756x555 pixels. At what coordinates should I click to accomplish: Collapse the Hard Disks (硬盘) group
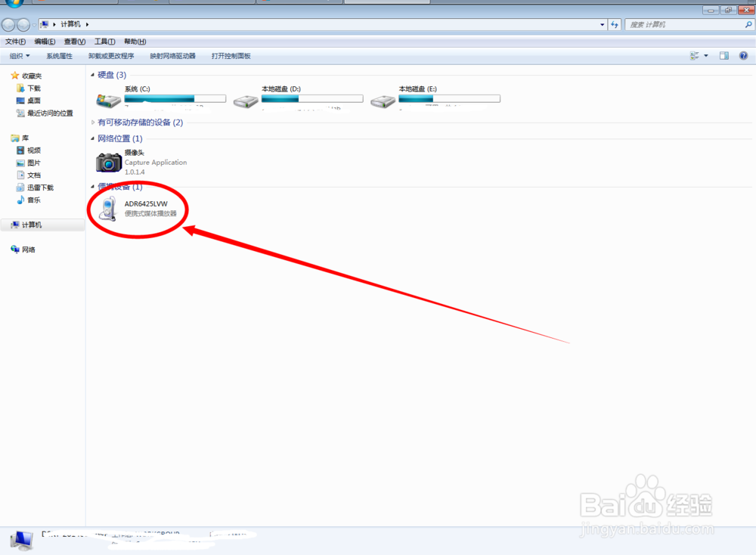click(92, 75)
